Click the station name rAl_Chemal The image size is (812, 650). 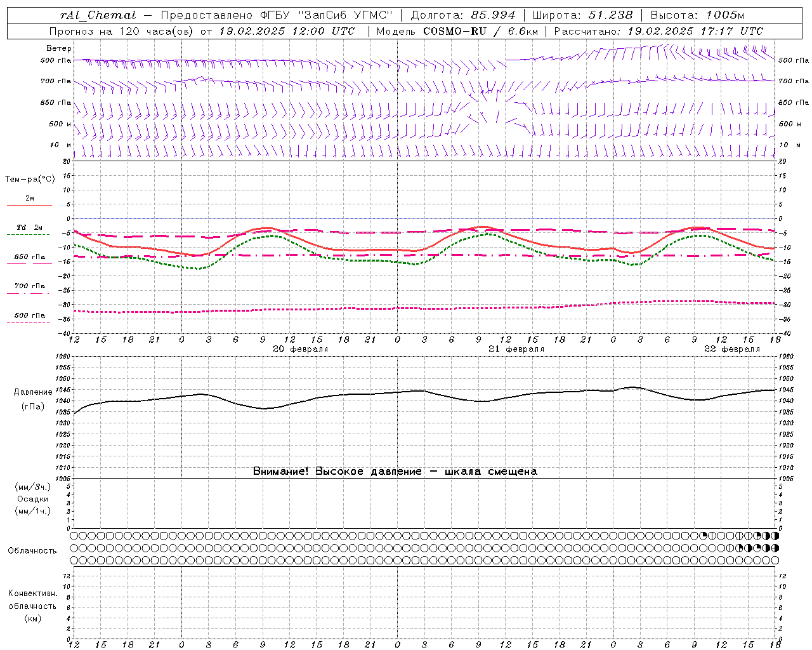coord(98,15)
